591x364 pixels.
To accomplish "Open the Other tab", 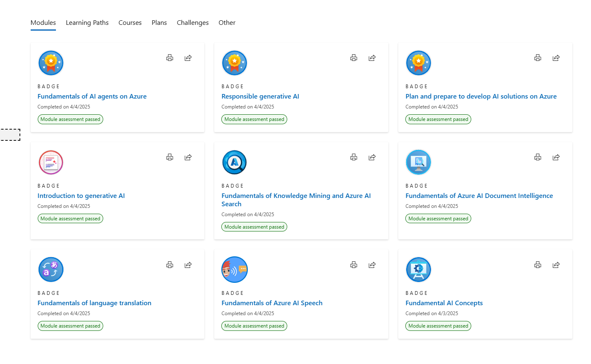I will 227,23.
